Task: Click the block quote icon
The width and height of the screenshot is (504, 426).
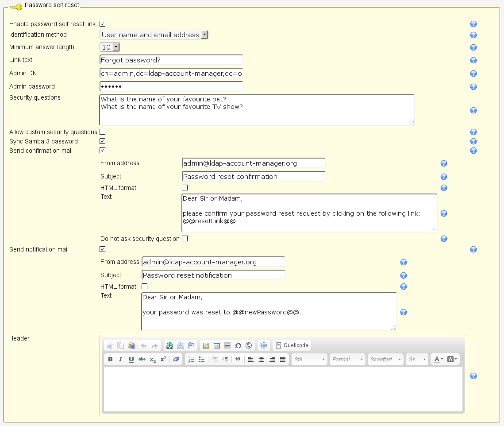Action: coord(238,359)
